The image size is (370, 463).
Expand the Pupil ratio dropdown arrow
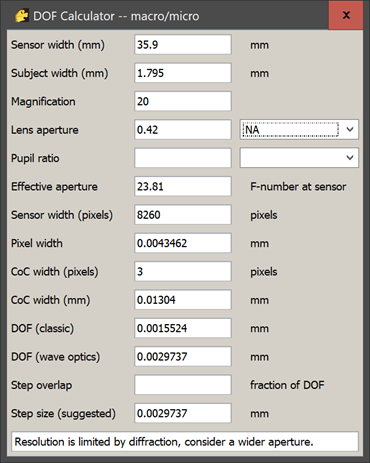click(x=350, y=158)
